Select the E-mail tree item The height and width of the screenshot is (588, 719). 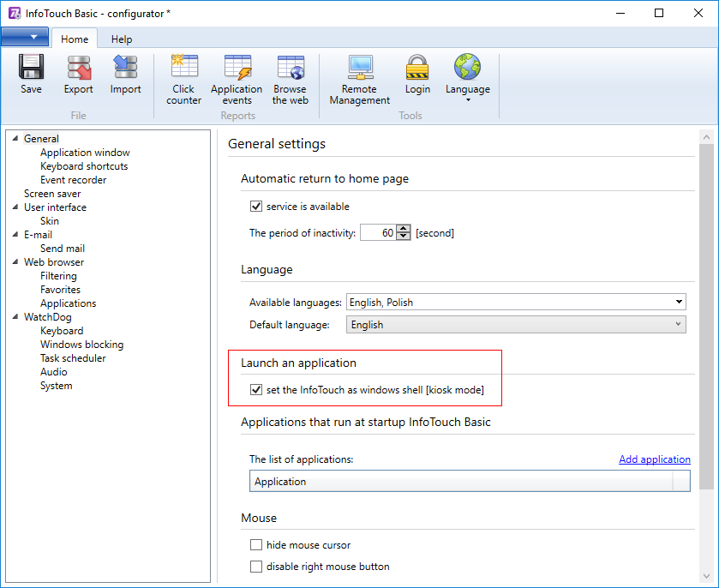pyautogui.click(x=38, y=235)
